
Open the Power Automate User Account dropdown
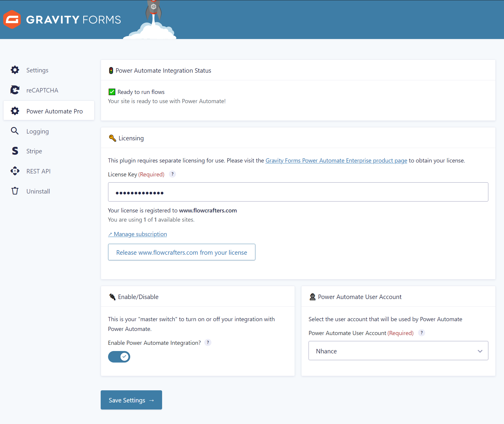398,351
